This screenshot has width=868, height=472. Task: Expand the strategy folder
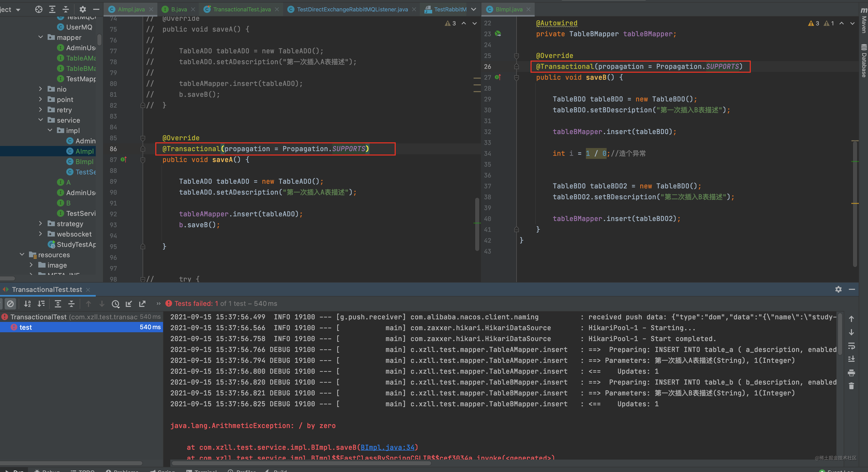[41, 223]
